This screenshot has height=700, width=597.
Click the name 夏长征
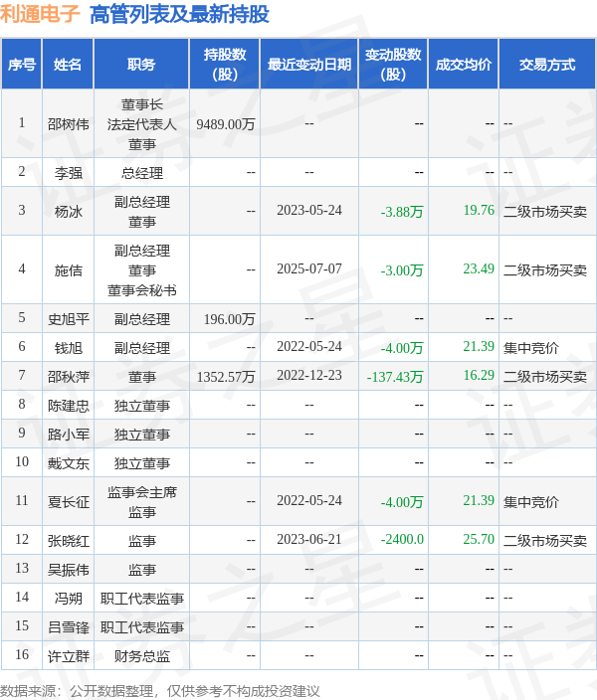click(69, 502)
